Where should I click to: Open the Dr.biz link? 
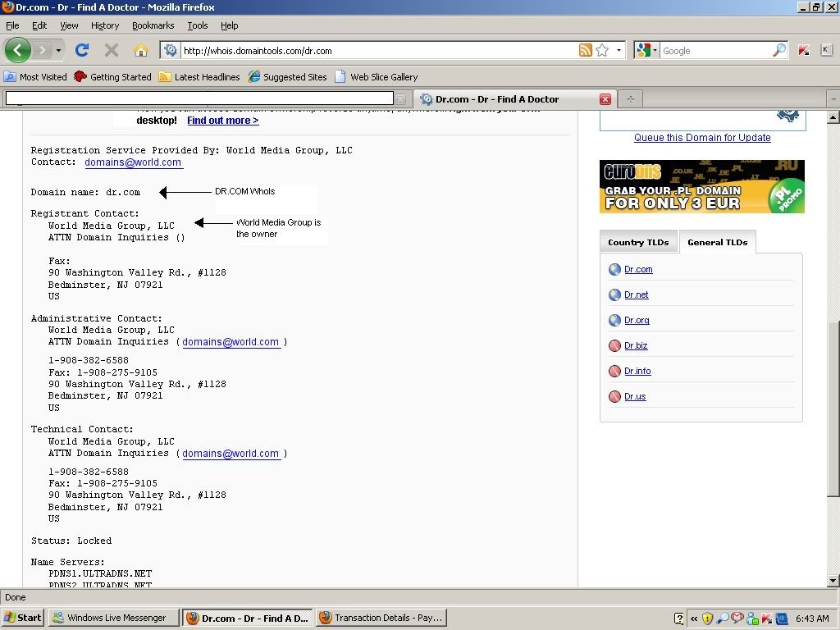coord(636,345)
